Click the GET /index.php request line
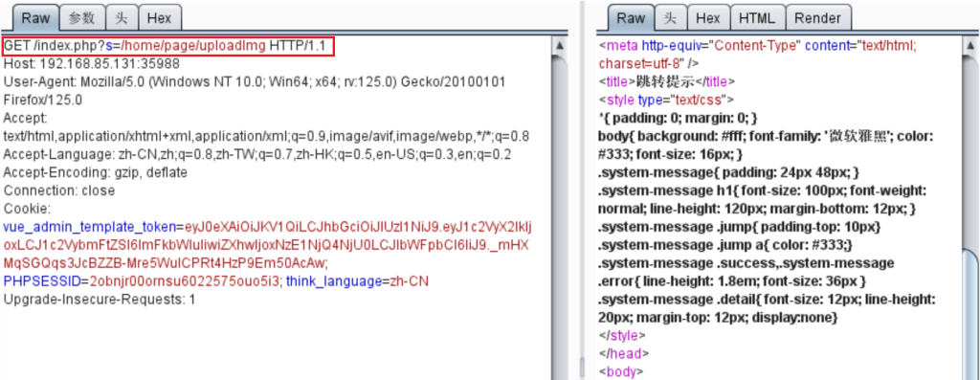The height and width of the screenshot is (380, 980). tap(168, 46)
